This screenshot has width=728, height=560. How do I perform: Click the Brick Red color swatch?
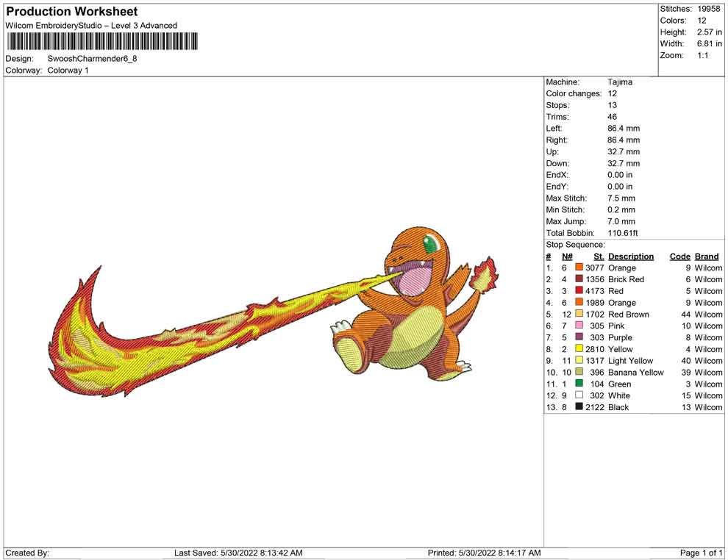579,279
